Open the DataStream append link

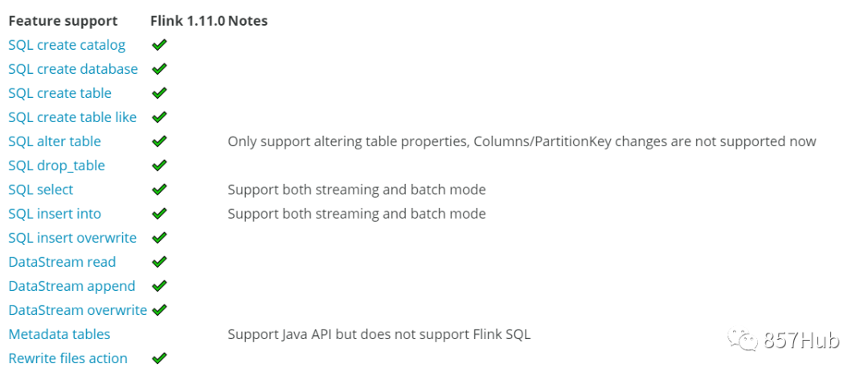72,286
